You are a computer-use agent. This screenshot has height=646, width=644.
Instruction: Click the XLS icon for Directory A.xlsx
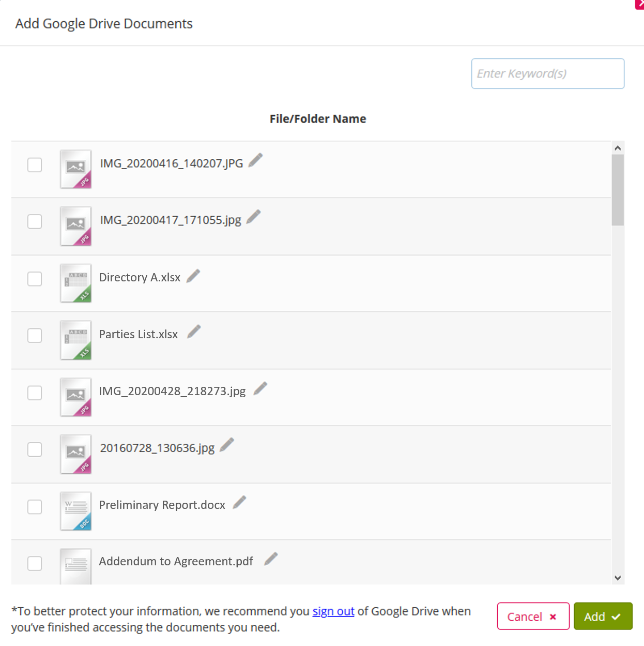pos(75,283)
